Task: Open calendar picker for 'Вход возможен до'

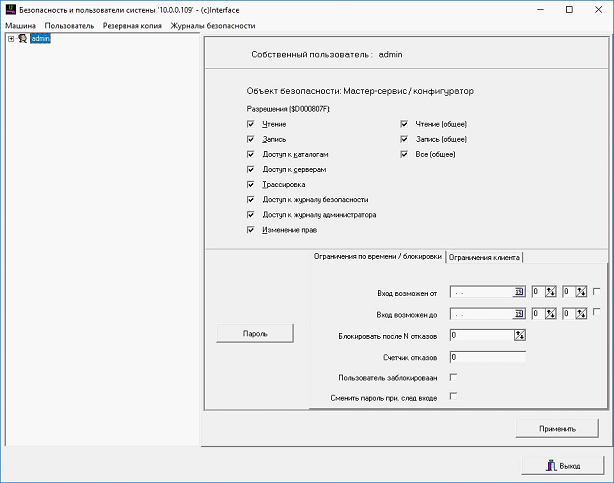Action: coord(519,314)
